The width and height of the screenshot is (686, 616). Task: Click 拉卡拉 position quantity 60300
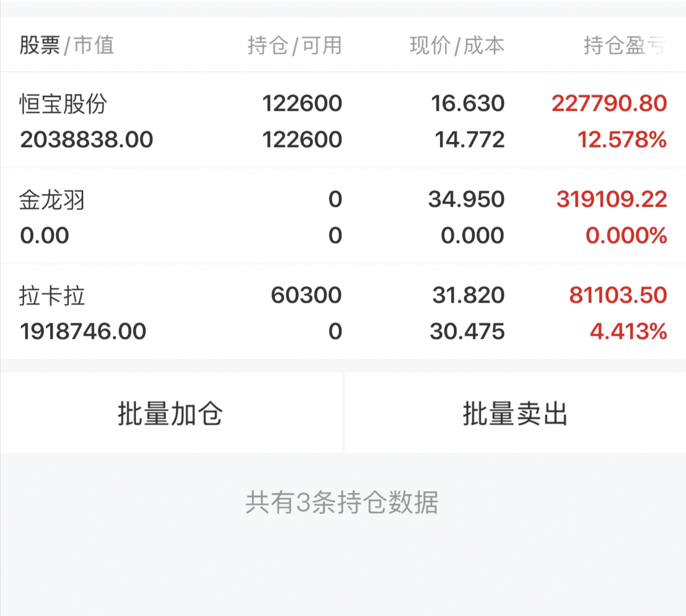(x=306, y=295)
